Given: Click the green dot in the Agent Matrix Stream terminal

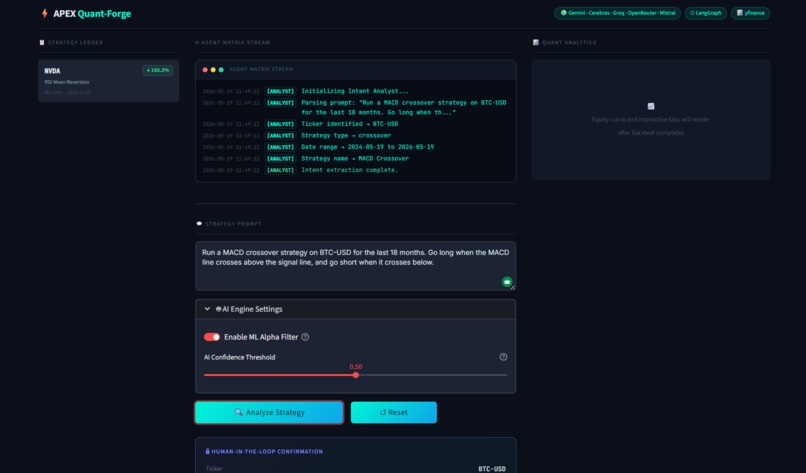Looking at the screenshot, I should click(221, 69).
